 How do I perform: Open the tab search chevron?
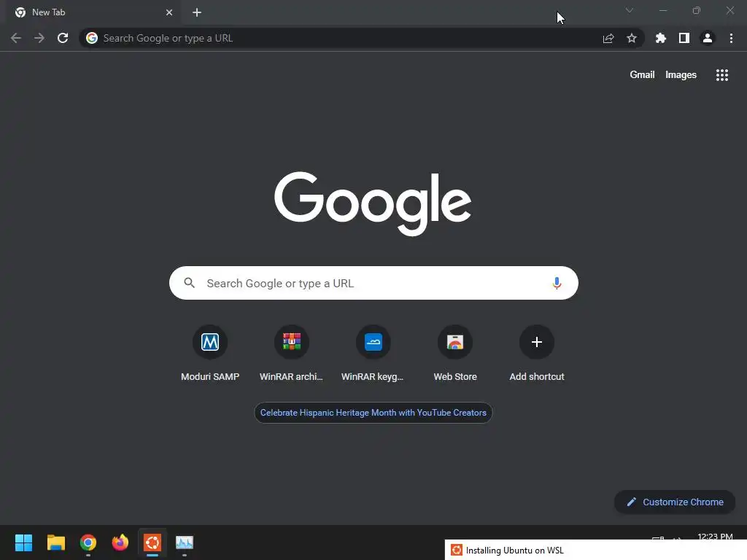[630, 10]
